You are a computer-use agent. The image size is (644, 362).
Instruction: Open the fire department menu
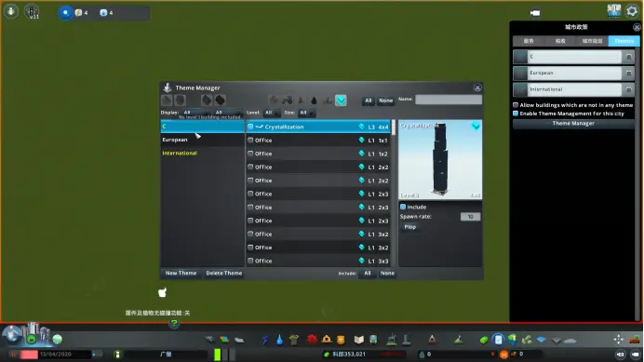pyautogui.click(x=327, y=340)
